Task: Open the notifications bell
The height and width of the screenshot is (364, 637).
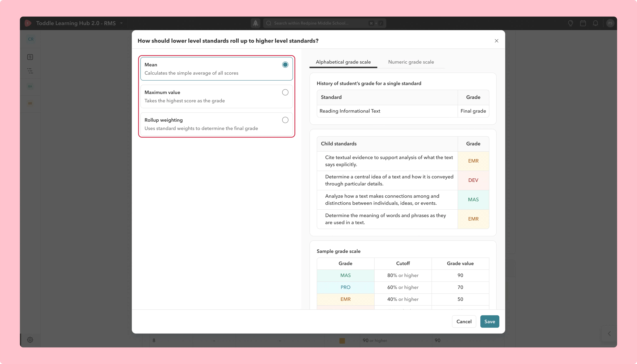Action: pos(596,23)
